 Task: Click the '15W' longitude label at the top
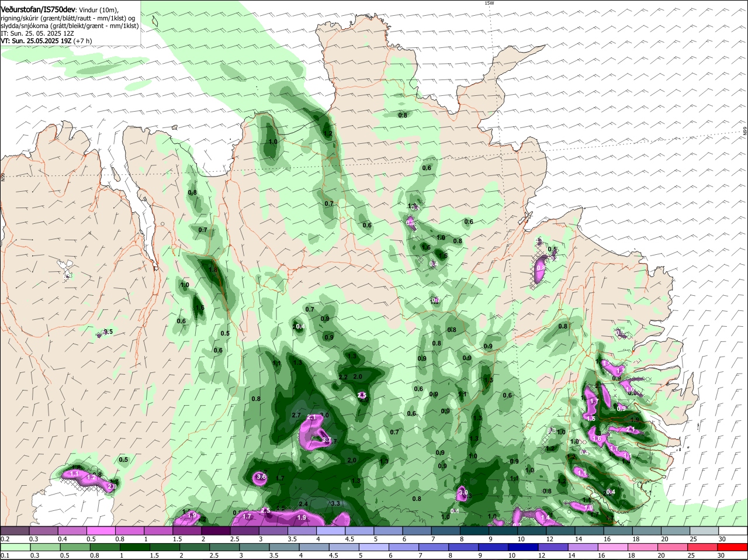(489, 3)
